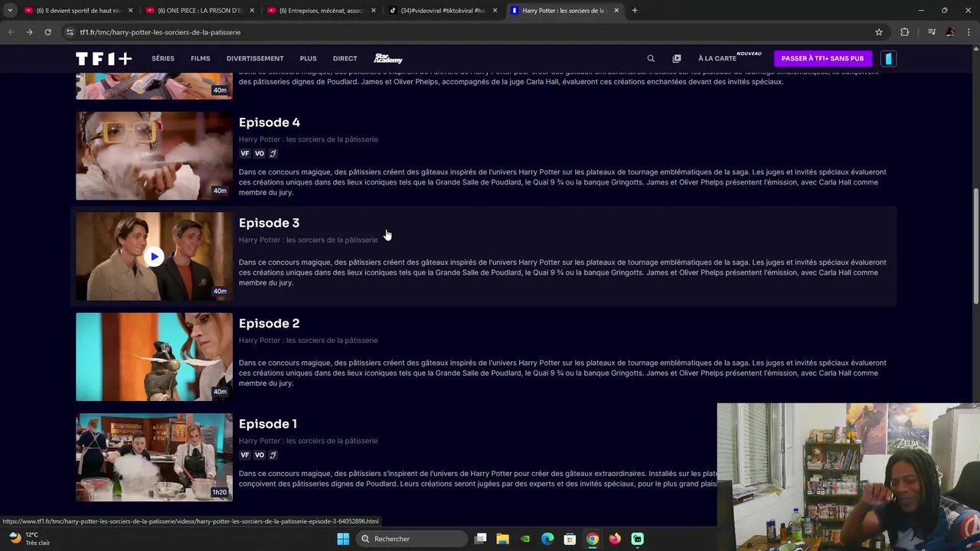Go forward with the browser forward arrow

pos(29,32)
